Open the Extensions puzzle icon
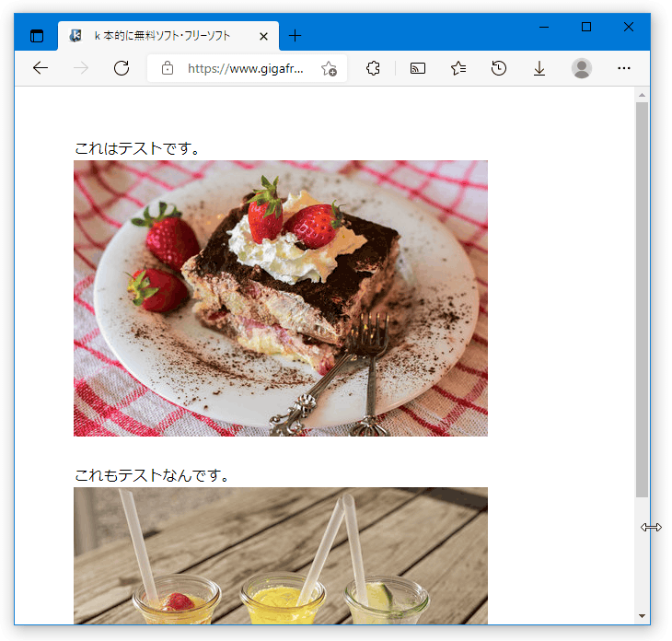The width and height of the screenshot is (672, 641). tap(373, 68)
